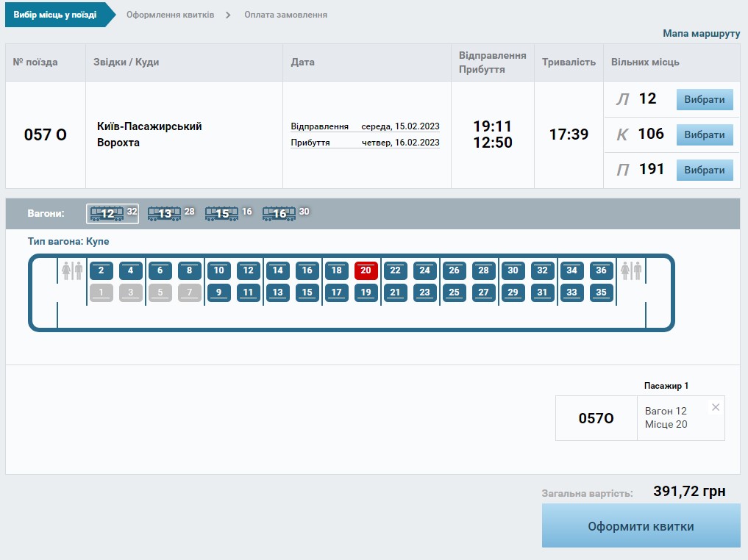Select seat 35 in the last compartment

[601, 292]
